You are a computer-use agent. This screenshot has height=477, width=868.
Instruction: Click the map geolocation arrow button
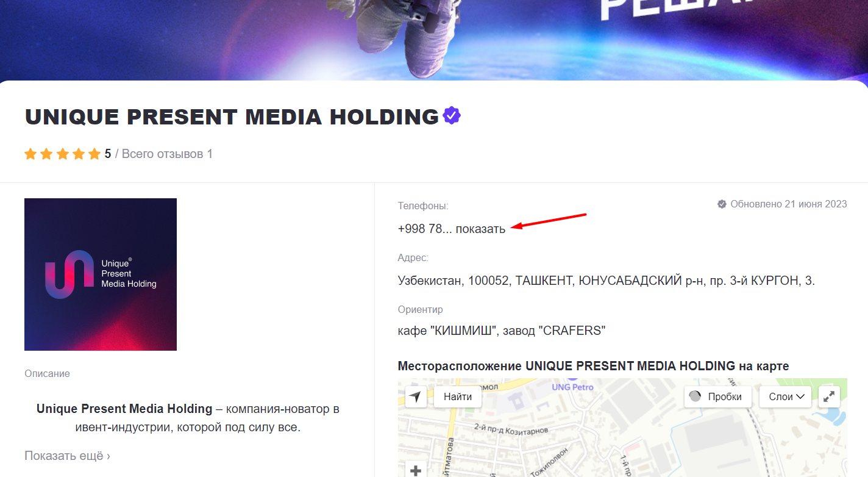click(x=416, y=397)
